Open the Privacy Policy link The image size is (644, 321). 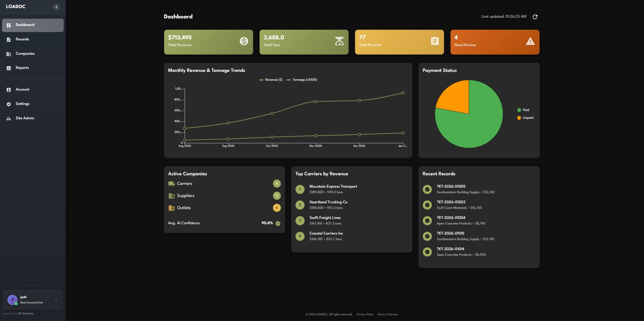tap(365, 314)
